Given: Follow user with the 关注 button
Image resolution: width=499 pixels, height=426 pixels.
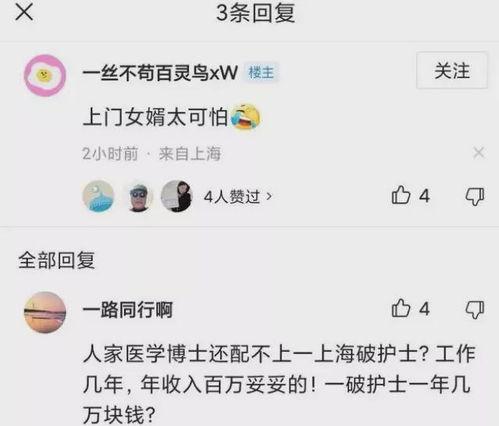Looking at the screenshot, I should click(x=452, y=71).
